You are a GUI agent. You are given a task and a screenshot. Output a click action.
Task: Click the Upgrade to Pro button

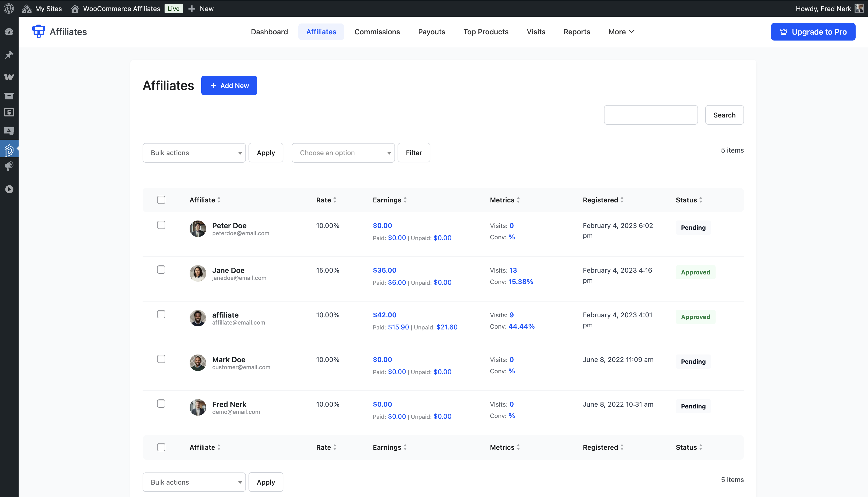(813, 31)
